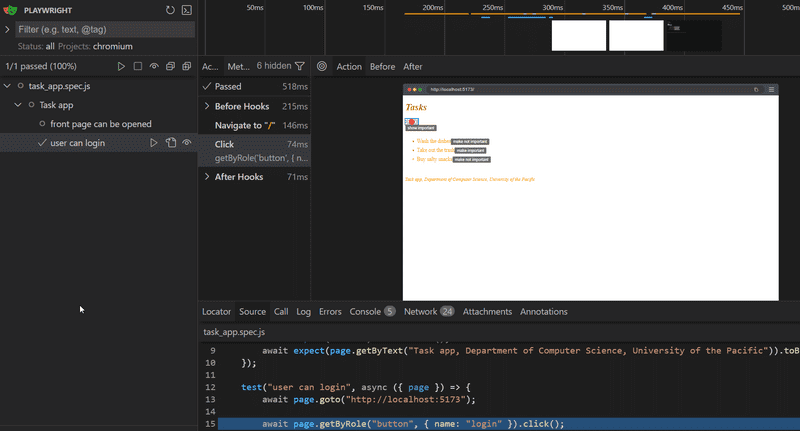Open the Attachments tab

coord(487,312)
